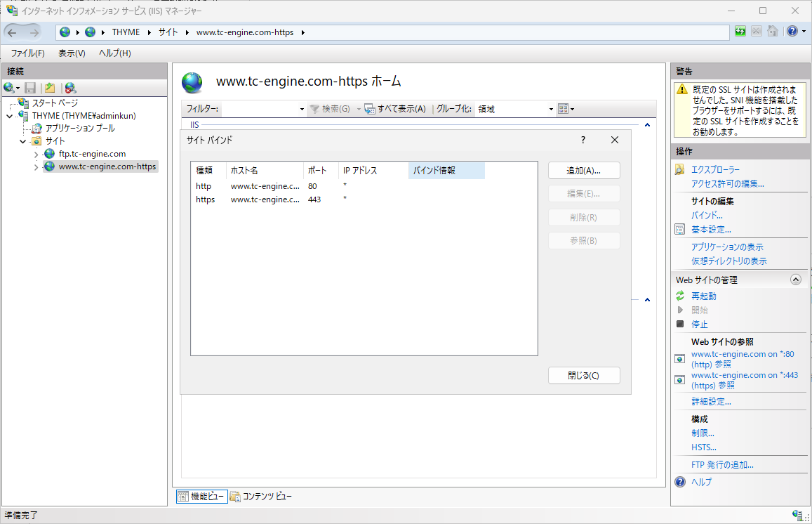Screen dimensions: 812x524
Task: Select Start Page (スタート ページ) in tree
Action: tap(55, 103)
